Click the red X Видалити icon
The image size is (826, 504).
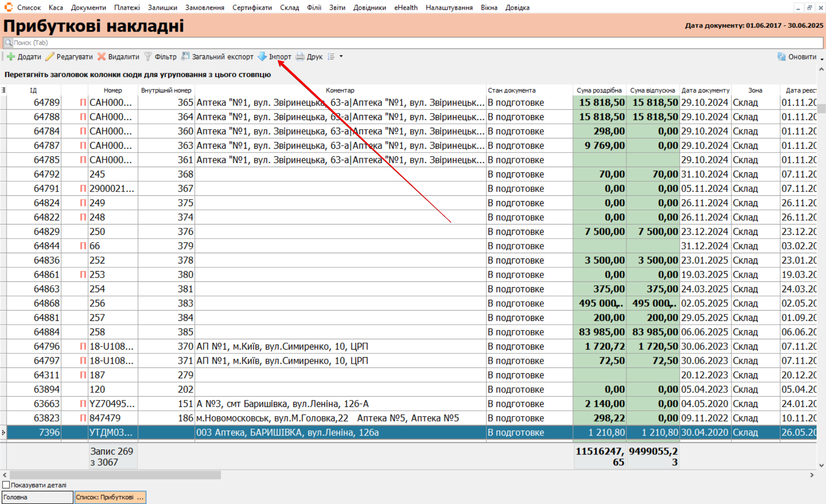click(101, 57)
